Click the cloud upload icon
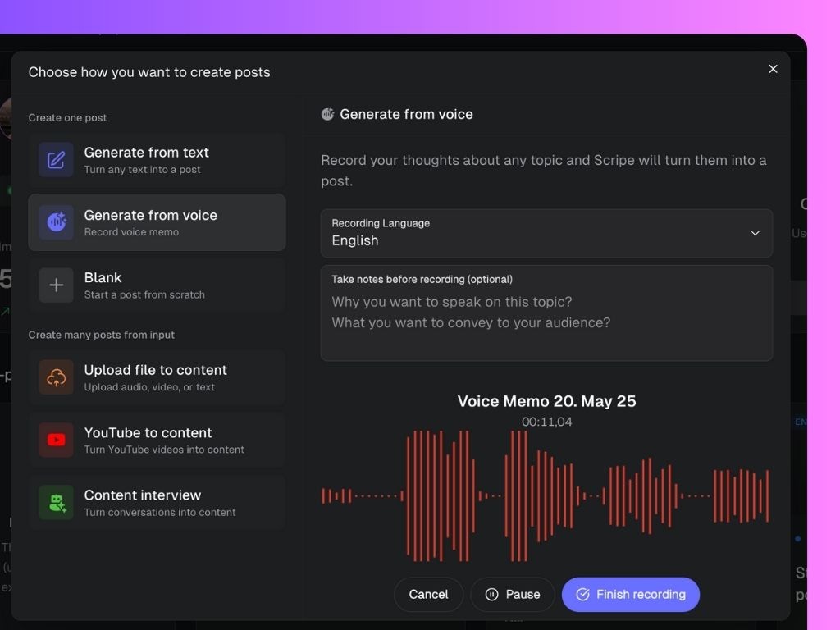 pos(56,377)
